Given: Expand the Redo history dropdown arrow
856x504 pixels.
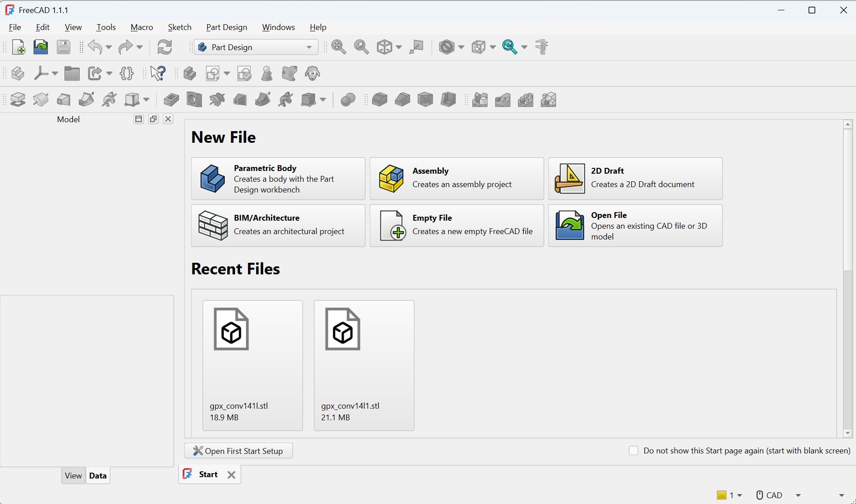Looking at the screenshot, I should (x=140, y=47).
